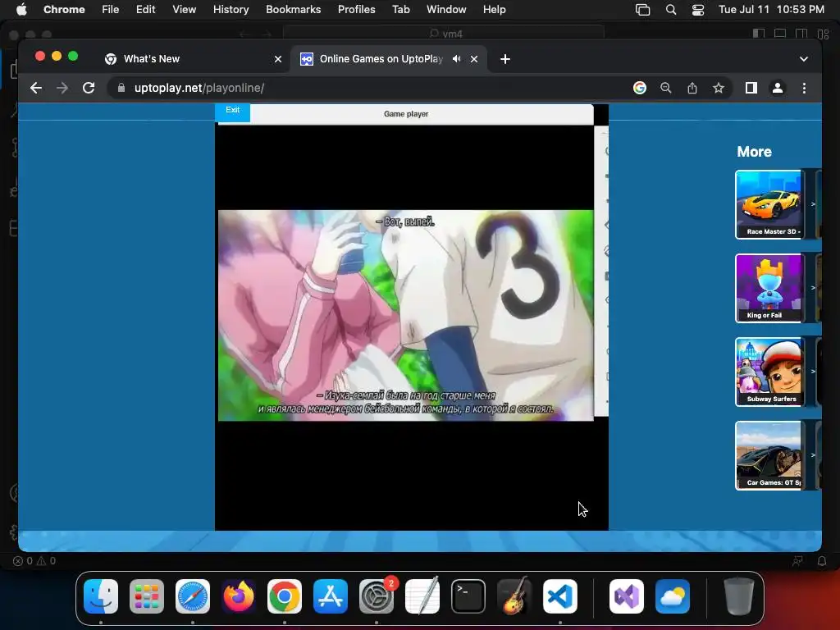Open Visual Studio from the Dock
This screenshot has width=840, height=630.
[x=627, y=596]
